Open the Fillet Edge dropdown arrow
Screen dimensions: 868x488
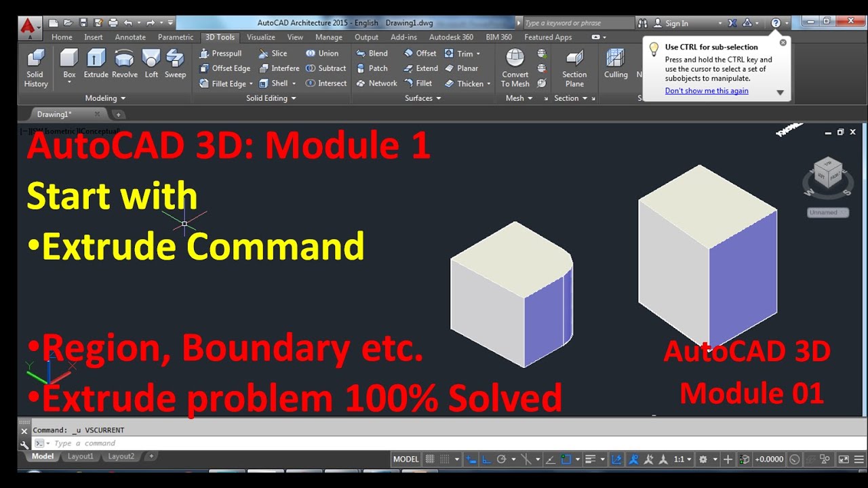click(251, 84)
